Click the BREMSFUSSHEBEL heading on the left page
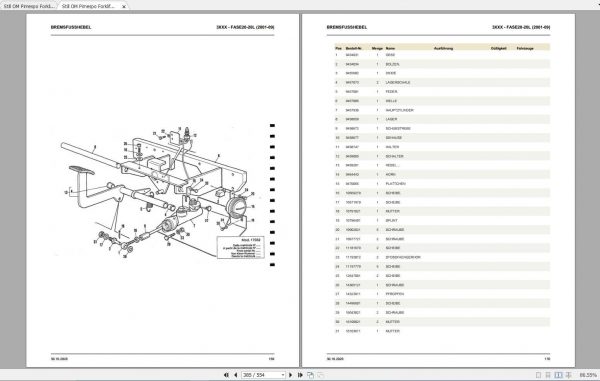 [x=71, y=27]
